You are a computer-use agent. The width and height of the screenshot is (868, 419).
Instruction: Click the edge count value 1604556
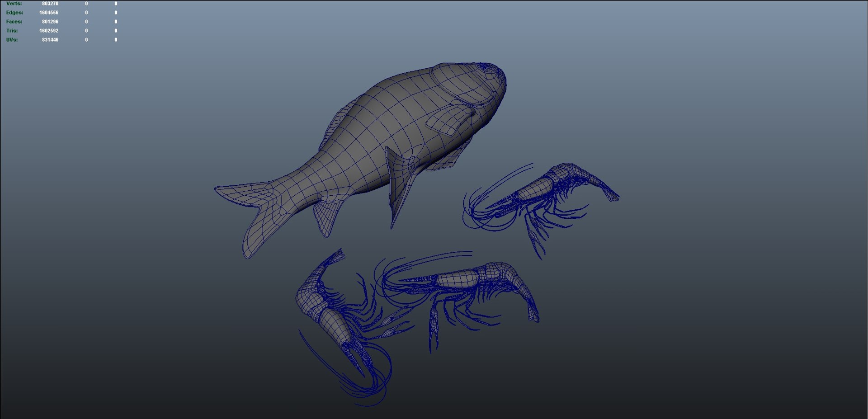[x=49, y=13]
